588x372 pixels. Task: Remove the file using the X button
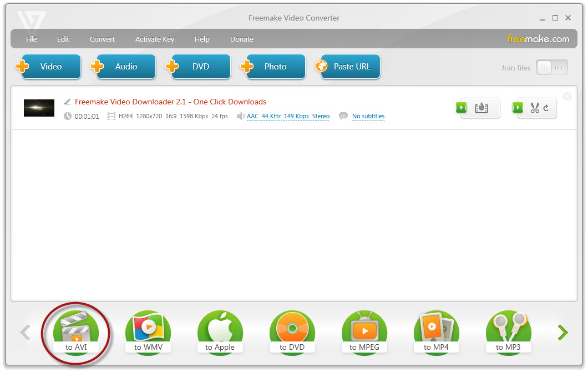pos(567,96)
